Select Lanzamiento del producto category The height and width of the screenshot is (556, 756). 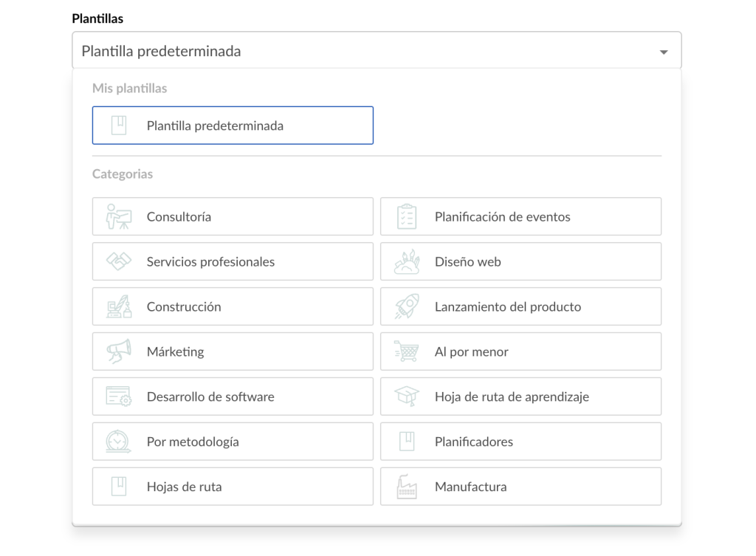click(x=520, y=306)
